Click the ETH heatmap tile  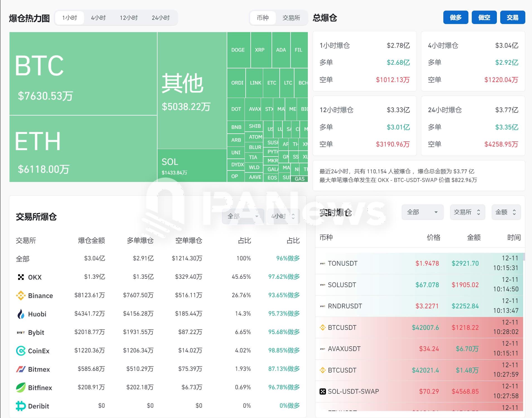pos(83,149)
